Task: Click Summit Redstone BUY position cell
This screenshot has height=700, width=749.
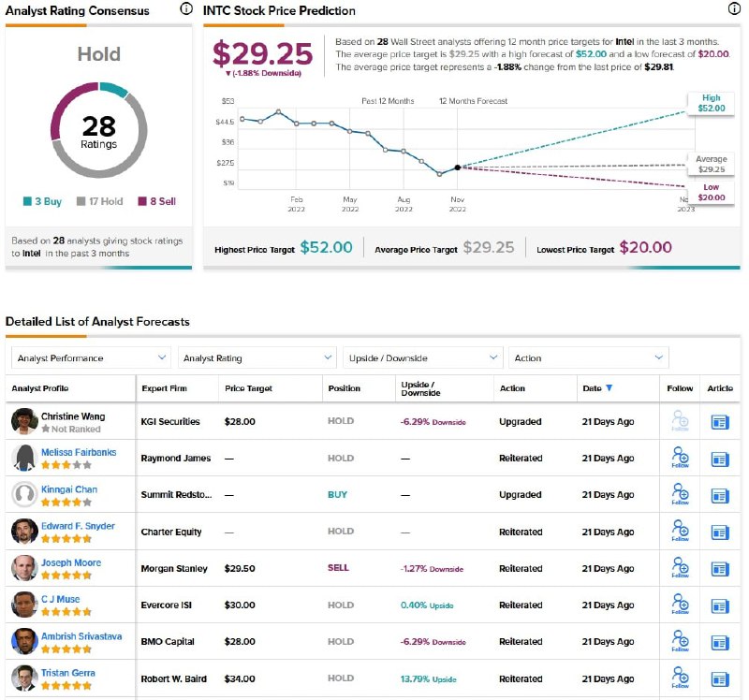Action: click(x=337, y=495)
